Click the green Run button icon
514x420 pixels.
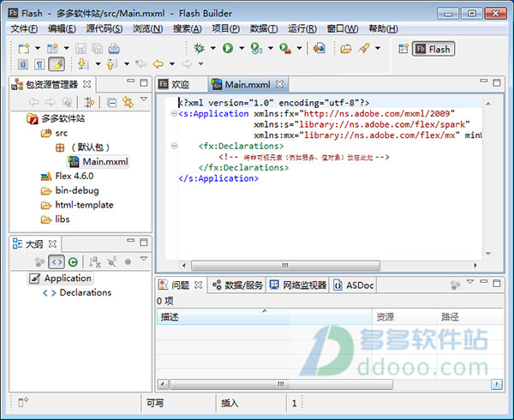tap(228, 48)
